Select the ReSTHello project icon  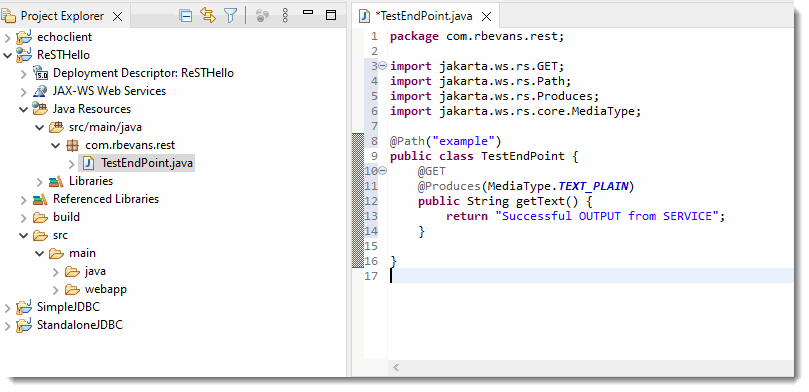pos(24,55)
